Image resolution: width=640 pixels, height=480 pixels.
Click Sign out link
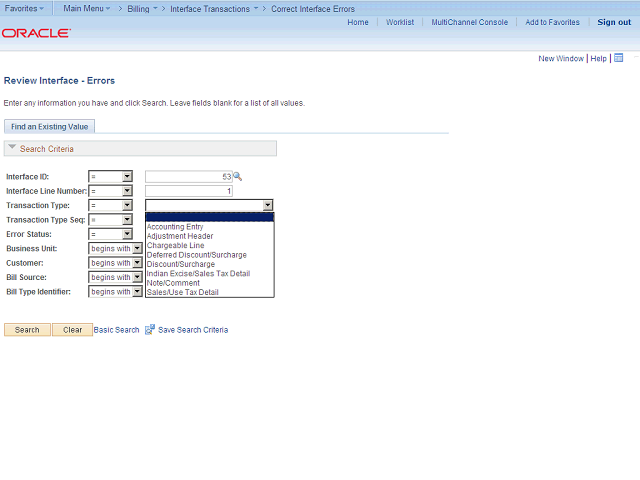[614, 22]
